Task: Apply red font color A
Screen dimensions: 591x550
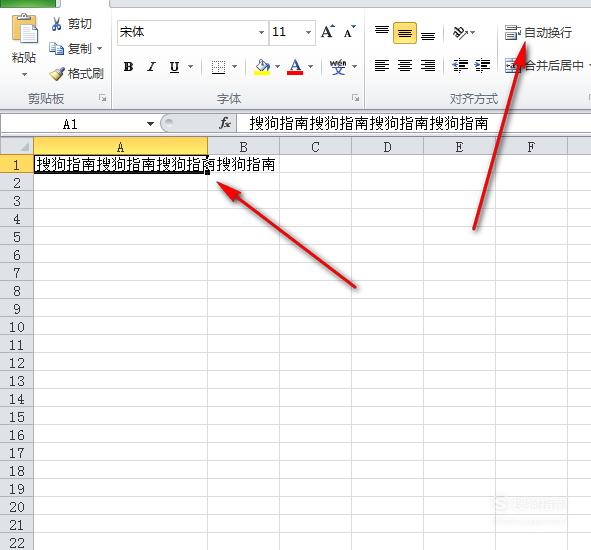Action: pyautogui.click(x=295, y=67)
